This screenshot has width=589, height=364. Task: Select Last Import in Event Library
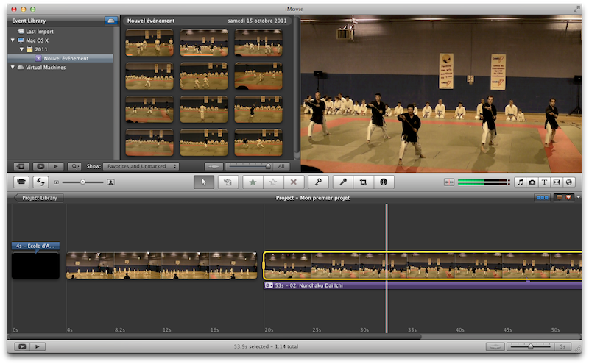(40, 32)
